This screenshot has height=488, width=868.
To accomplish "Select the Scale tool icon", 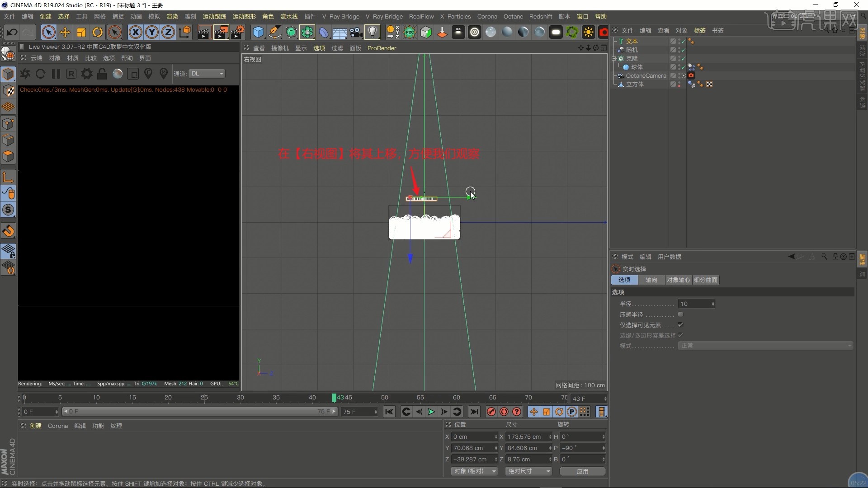I will (81, 32).
